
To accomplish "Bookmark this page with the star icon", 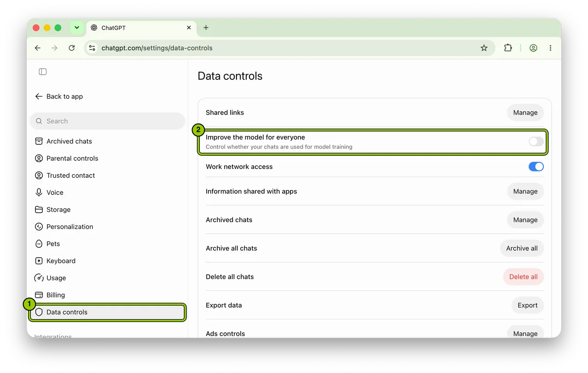I will pos(484,48).
